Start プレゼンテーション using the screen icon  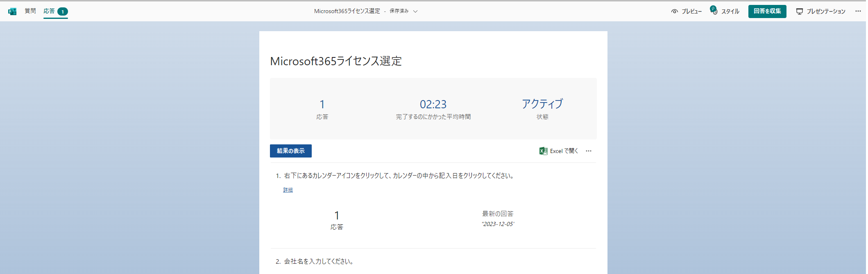coord(799,11)
